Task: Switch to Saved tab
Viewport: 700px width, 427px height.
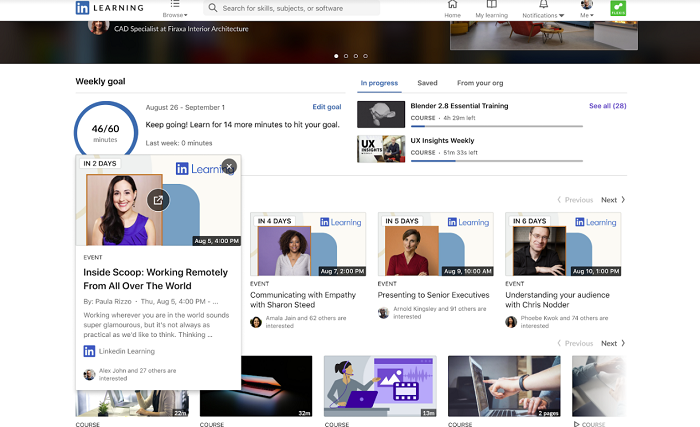Action: pyautogui.click(x=427, y=83)
